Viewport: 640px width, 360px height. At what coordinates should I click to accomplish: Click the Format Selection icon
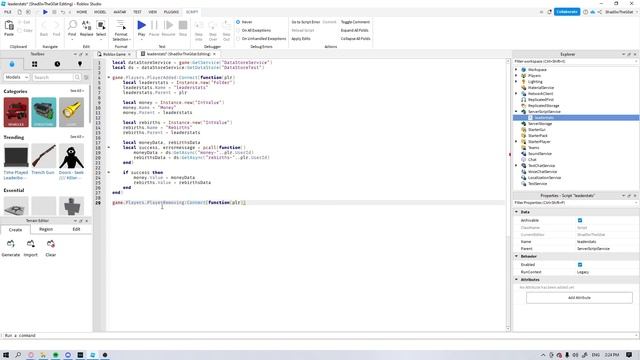(121, 25)
